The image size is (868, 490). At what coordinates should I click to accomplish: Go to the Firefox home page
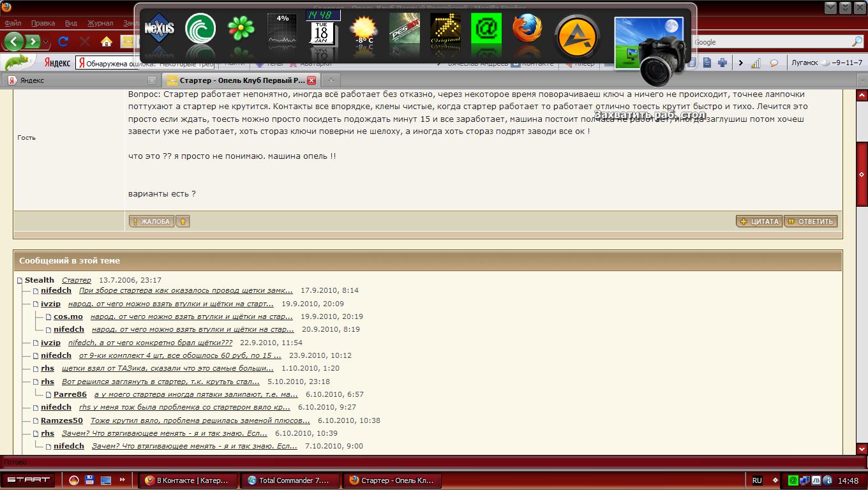tap(107, 41)
